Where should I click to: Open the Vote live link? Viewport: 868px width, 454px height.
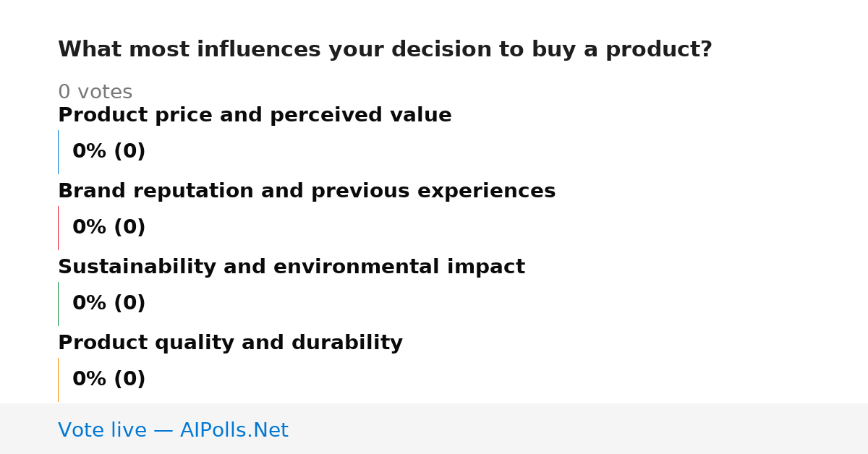173,430
